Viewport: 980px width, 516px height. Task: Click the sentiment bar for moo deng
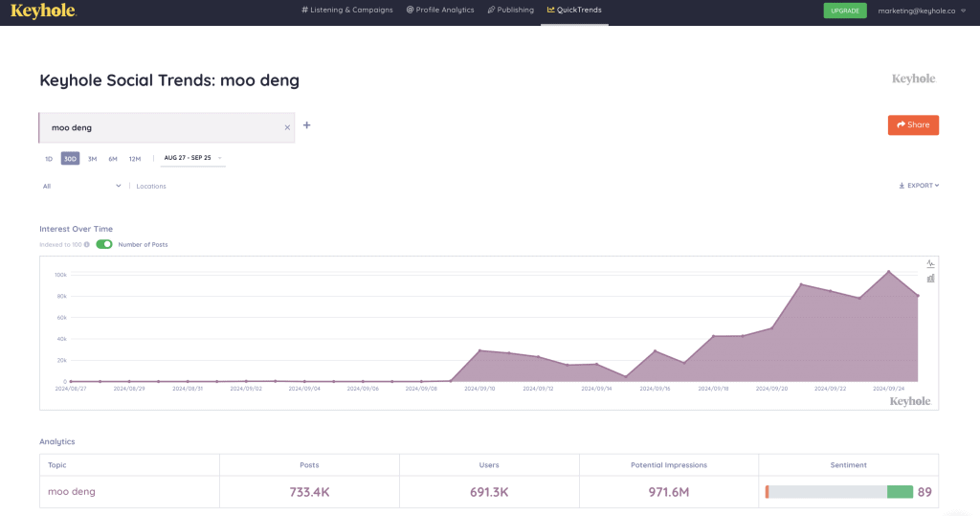838,492
